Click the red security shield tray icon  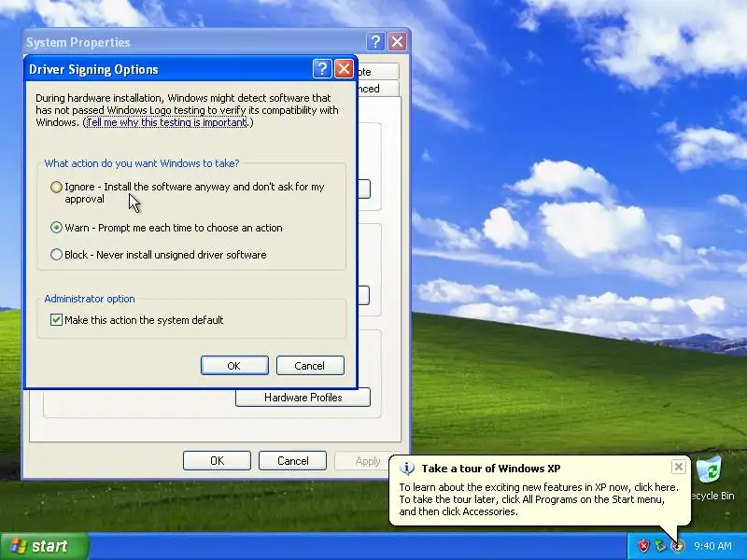(643, 546)
